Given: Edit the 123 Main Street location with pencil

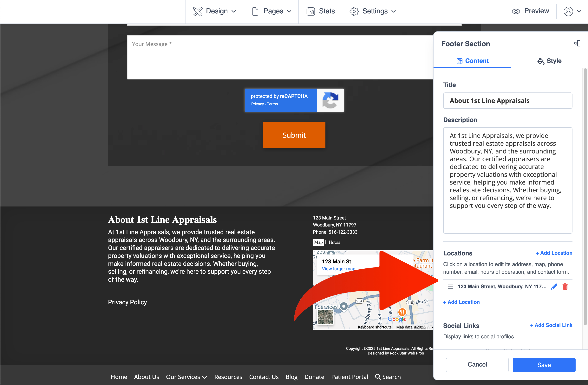Looking at the screenshot, I should click(554, 287).
